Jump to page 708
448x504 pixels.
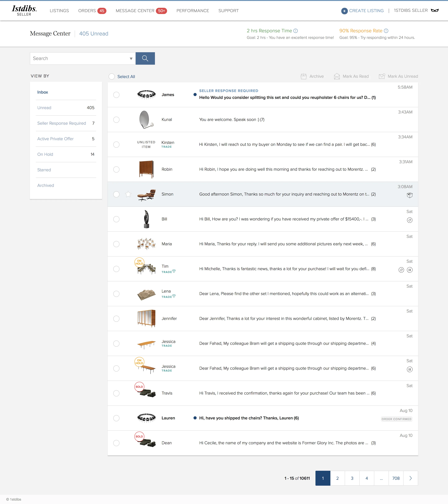coord(396,478)
